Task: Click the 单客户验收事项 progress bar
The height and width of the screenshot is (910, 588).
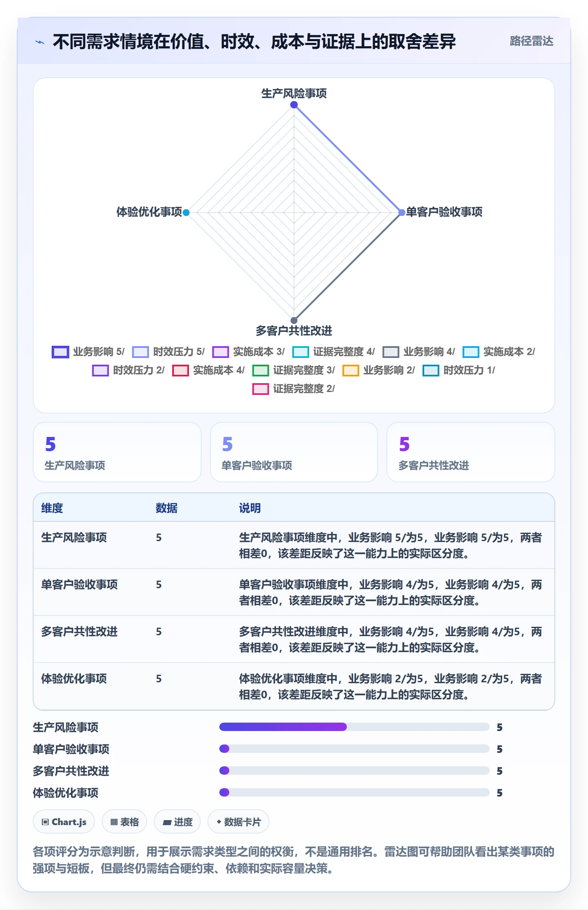Action: pos(354,749)
